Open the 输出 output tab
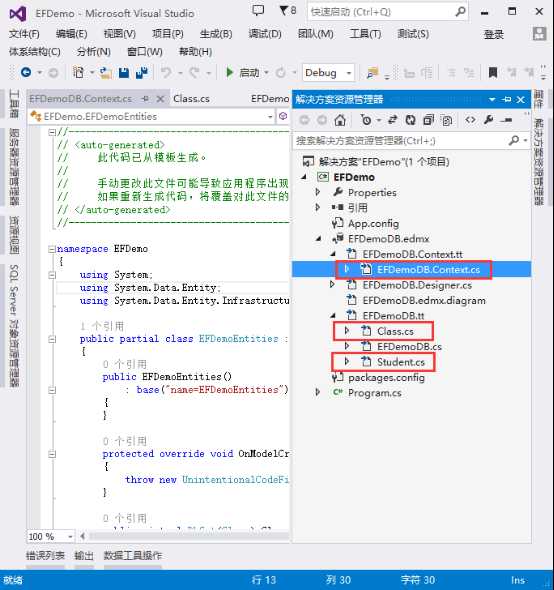 click(x=84, y=555)
